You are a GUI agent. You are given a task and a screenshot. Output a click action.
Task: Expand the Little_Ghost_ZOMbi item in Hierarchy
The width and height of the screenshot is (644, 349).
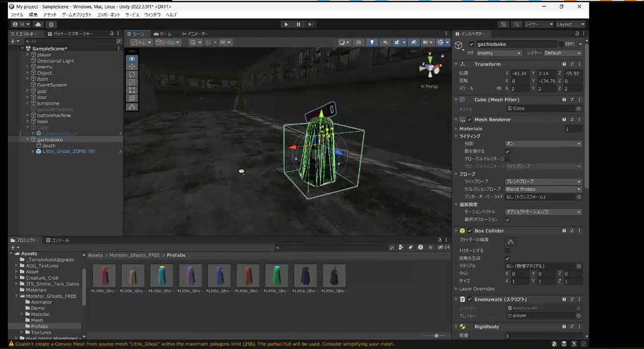pyautogui.click(x=33, y=151)
